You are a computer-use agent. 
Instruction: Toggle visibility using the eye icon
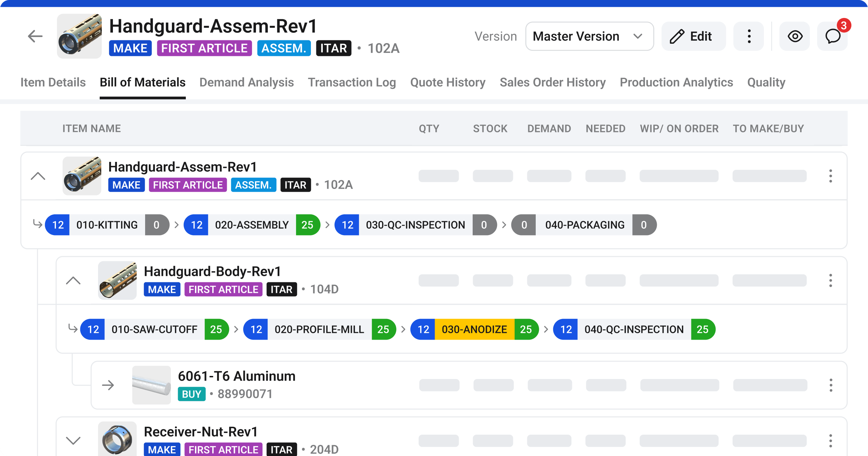(795, 36)
